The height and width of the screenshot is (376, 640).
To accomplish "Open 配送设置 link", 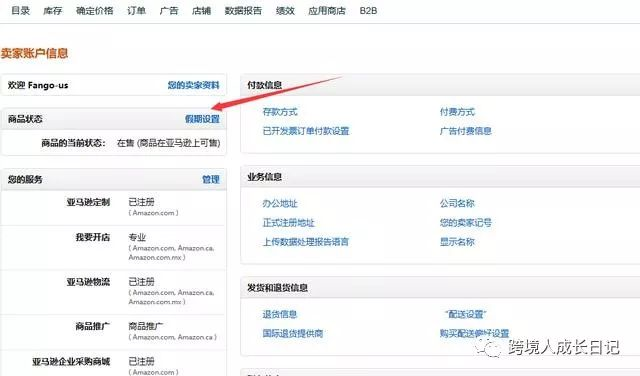I will 465,314.
